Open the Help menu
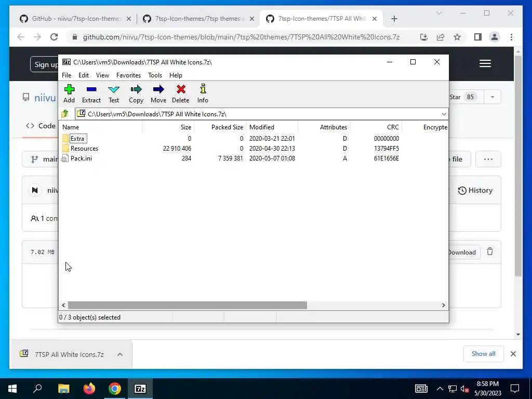The width and height of the screenshot is (532, 399). (176, 75)
